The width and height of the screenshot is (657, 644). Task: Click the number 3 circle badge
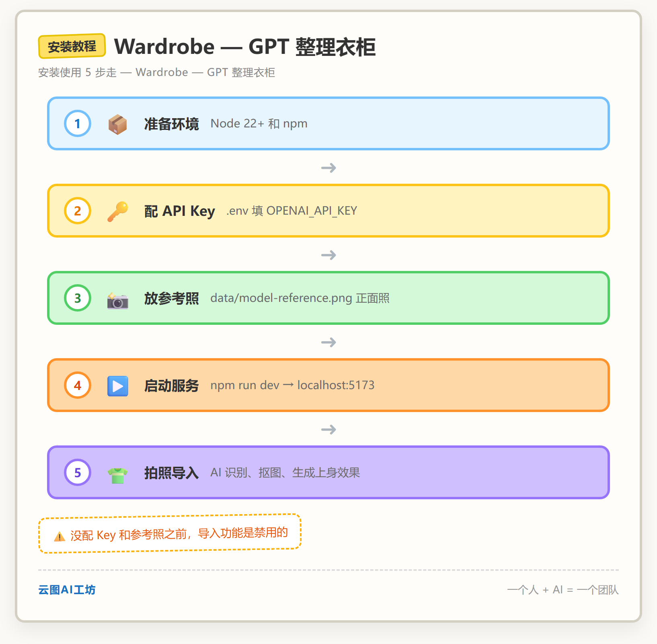pos(78,298)
